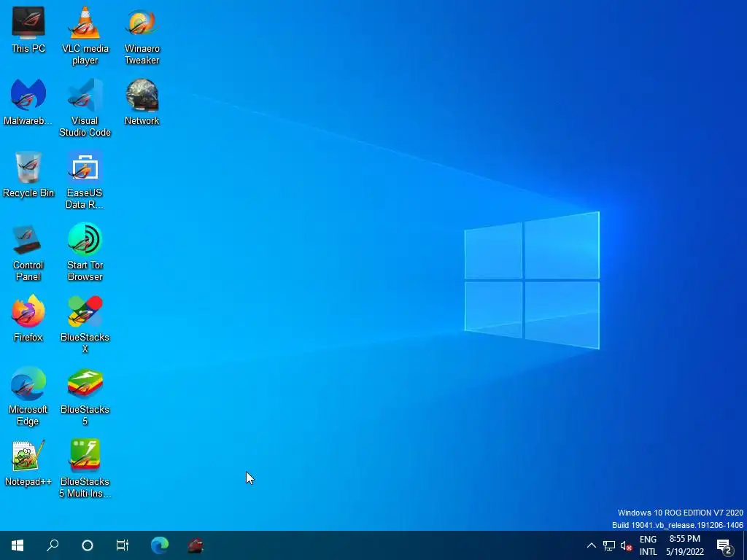Open taskbar Search magnifier
This screenshot has width=747, height=560.
pos(53,545)
